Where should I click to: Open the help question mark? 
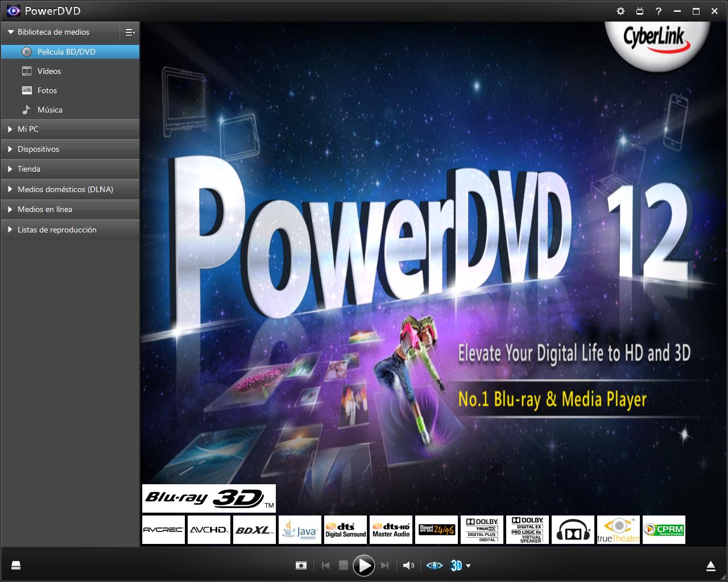pos(658,11)
